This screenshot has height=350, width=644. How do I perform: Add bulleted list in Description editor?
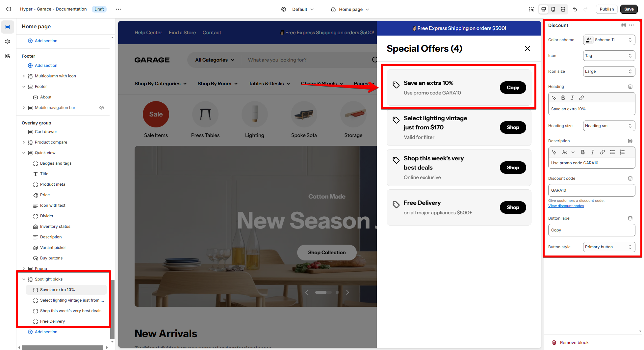coord(612,152)
